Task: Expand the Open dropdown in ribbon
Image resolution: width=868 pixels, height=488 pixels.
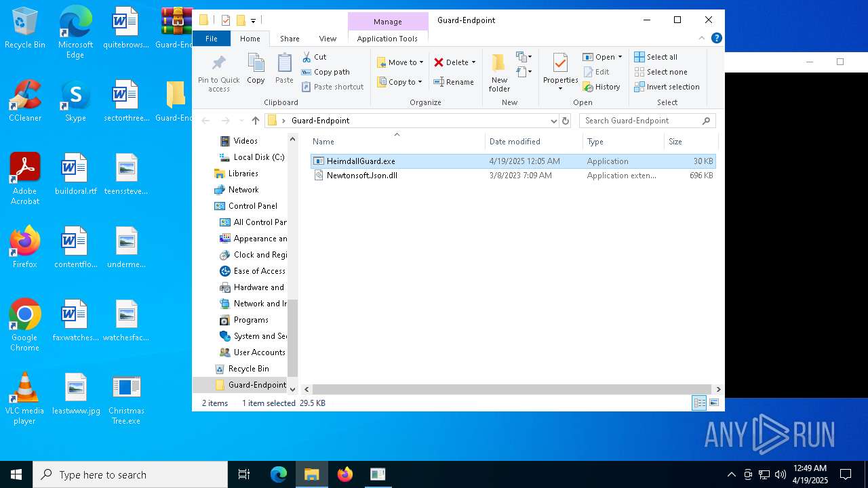Action: (620, 57)
